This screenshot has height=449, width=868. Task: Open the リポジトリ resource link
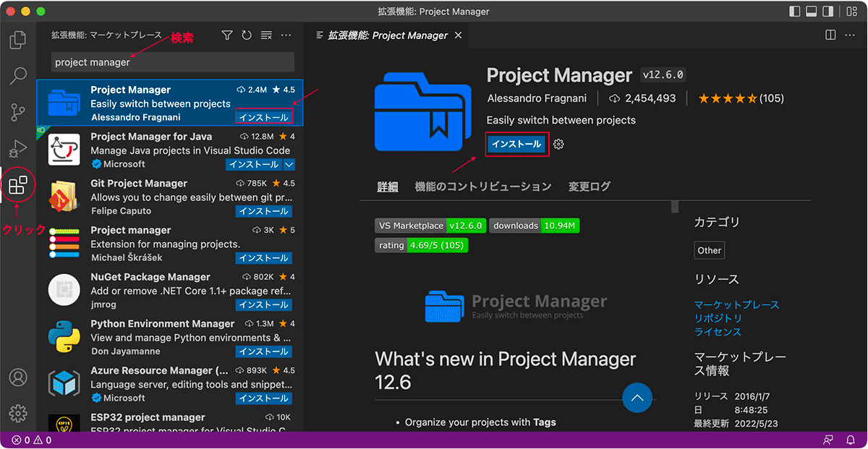(718, 318)
